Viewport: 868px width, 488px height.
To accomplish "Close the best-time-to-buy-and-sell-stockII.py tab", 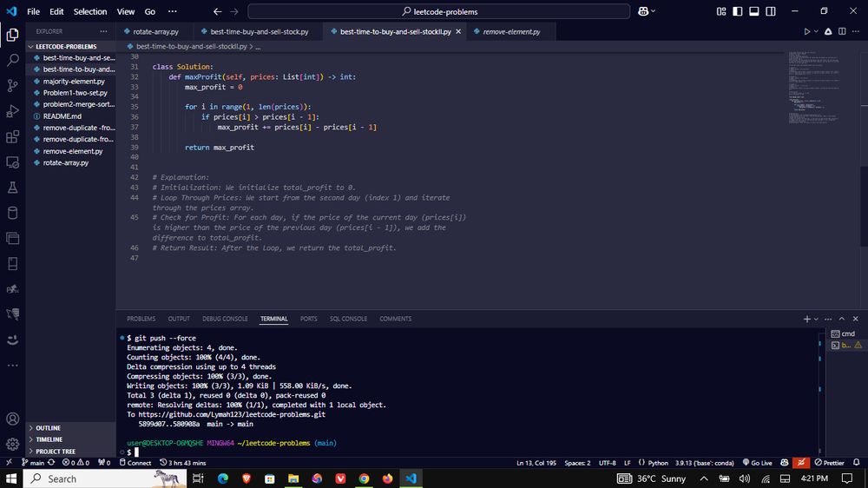I will click(457, 31).
